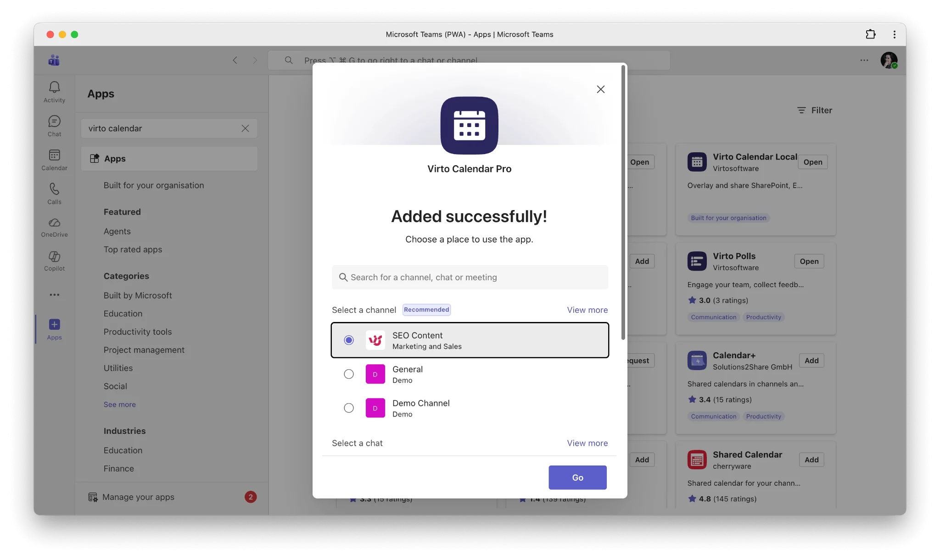View more chats in the dialog
Viewport: 940px width, 560px height.
tap(587, 443)
